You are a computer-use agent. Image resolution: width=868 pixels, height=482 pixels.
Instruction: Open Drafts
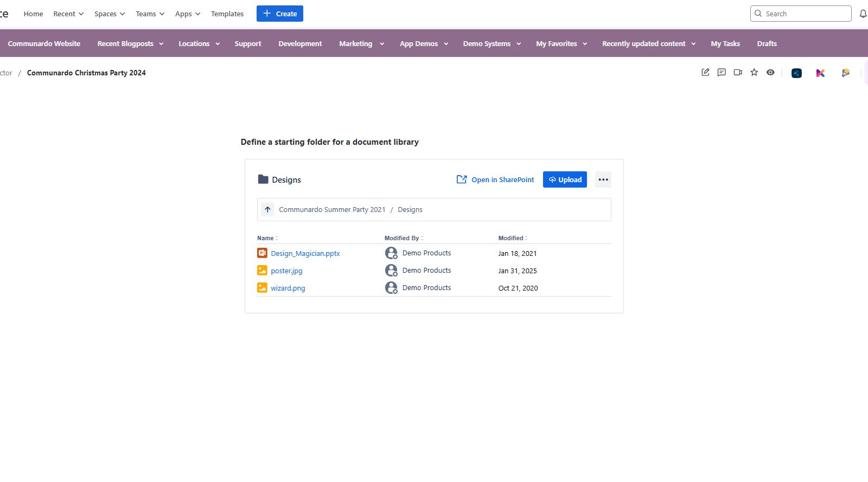point(767,43)
